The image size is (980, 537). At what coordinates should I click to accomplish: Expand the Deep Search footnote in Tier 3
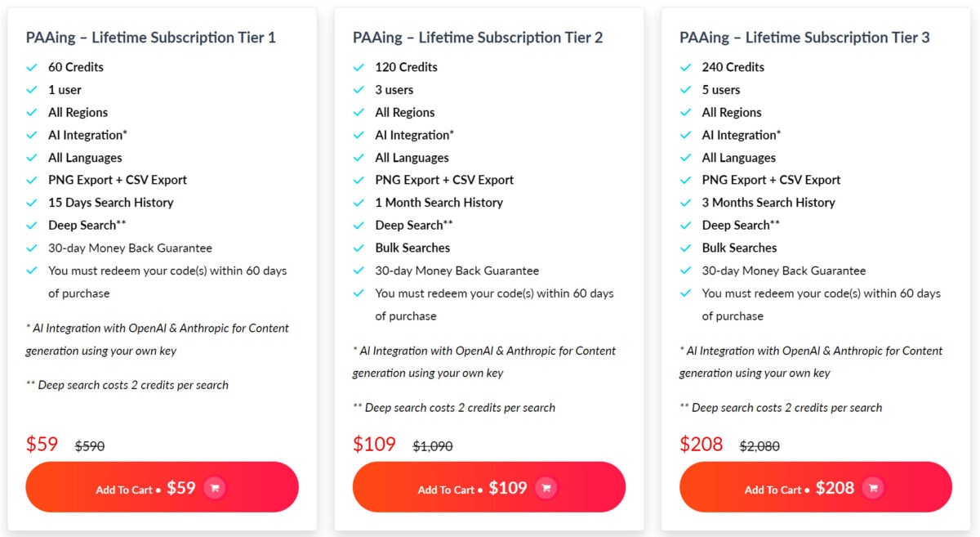pos(780,407)
